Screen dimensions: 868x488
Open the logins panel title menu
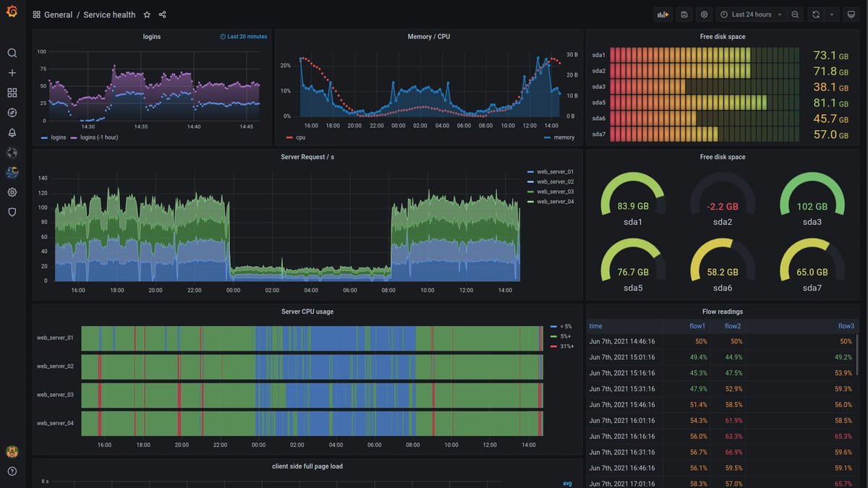click(x=151, y=36)
